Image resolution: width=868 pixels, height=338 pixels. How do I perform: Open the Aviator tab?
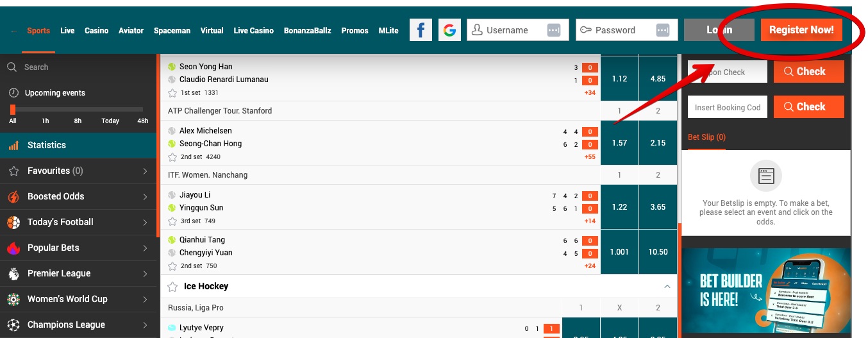click(131, 31)
